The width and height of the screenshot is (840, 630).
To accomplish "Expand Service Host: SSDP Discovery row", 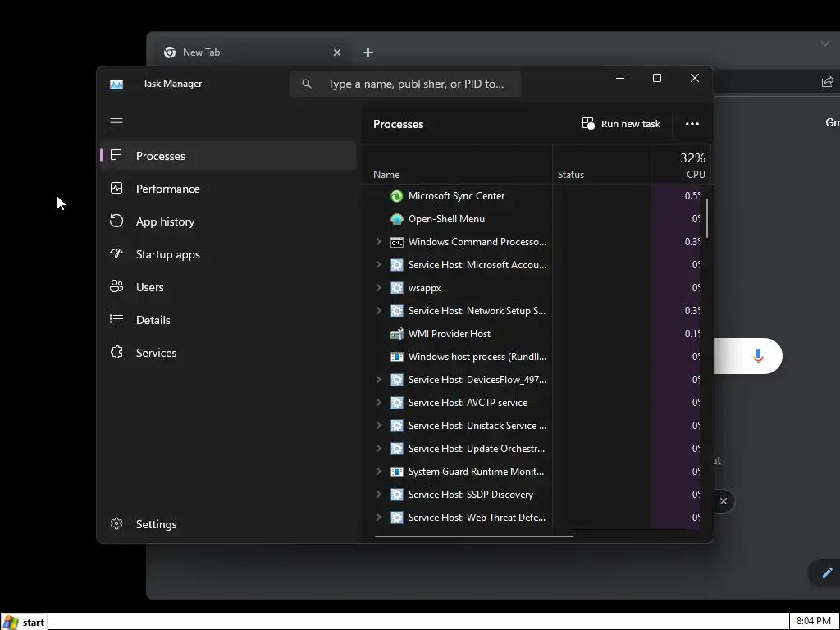I will pos(378,495).
